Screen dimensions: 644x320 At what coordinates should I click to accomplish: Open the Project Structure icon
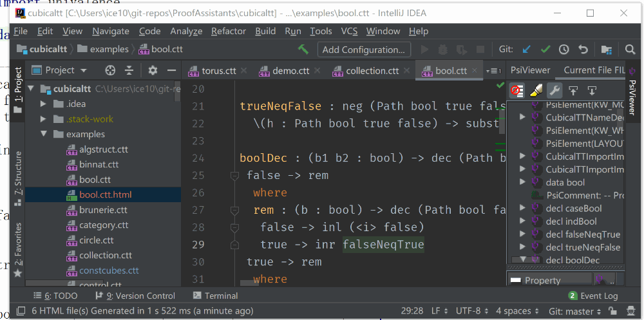coord(606,50)
